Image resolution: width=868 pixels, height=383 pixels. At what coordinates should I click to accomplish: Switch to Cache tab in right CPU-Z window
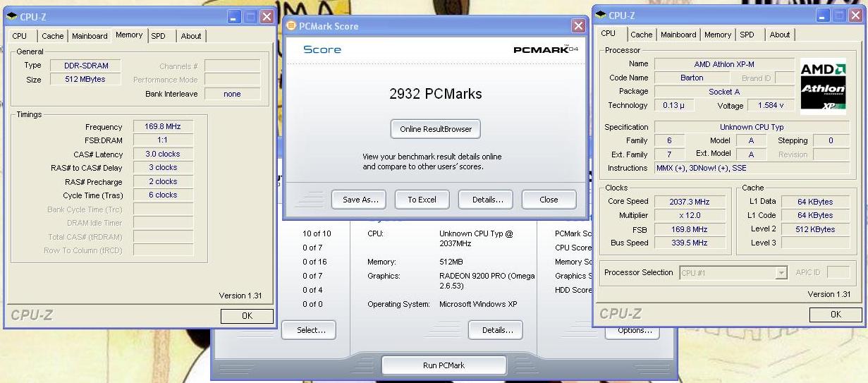click(x=641, y=35)
